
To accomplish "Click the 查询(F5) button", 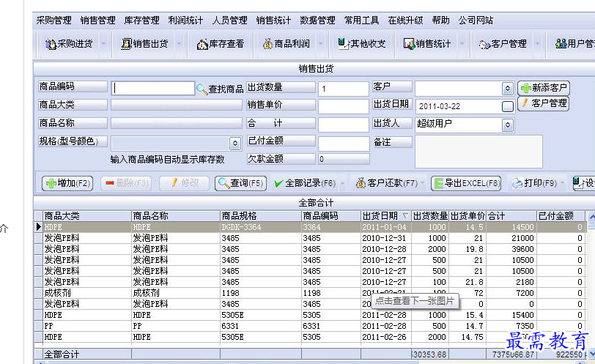I will 240,183.
